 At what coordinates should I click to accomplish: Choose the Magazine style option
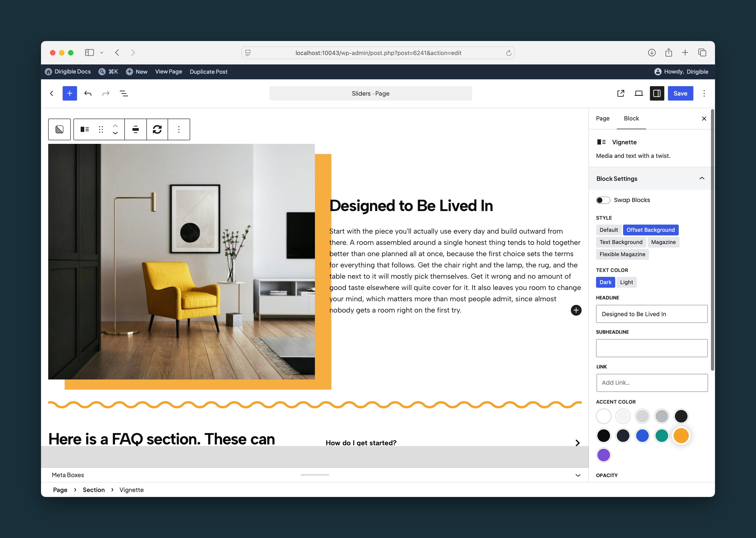[663, 242]
